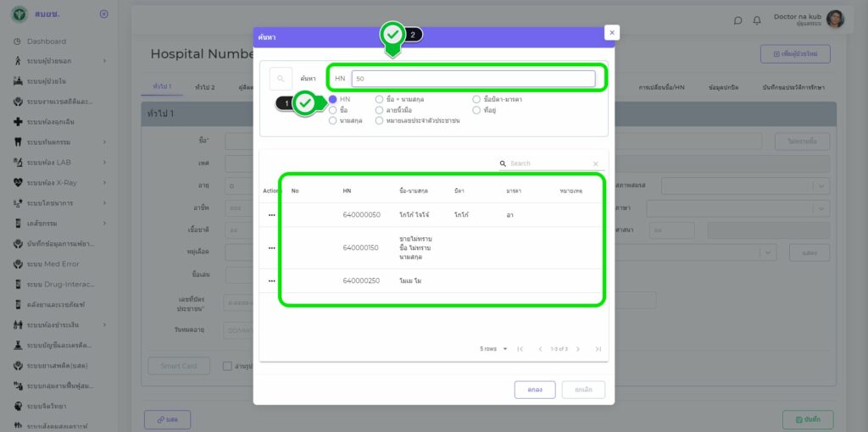This screenshot has width=868, height=432.
Task: Open notifications bell in header
Action: pyautogui.click(x=756, y=20)
